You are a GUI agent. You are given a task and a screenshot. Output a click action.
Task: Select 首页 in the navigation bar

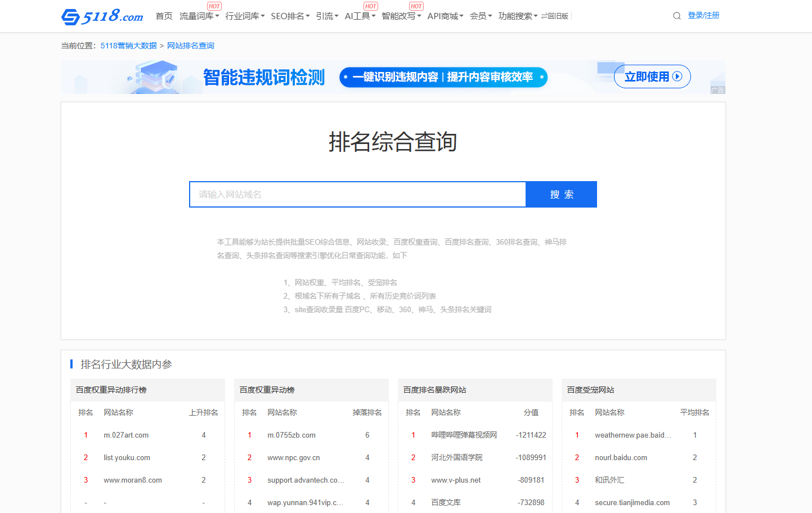[164, 16]
